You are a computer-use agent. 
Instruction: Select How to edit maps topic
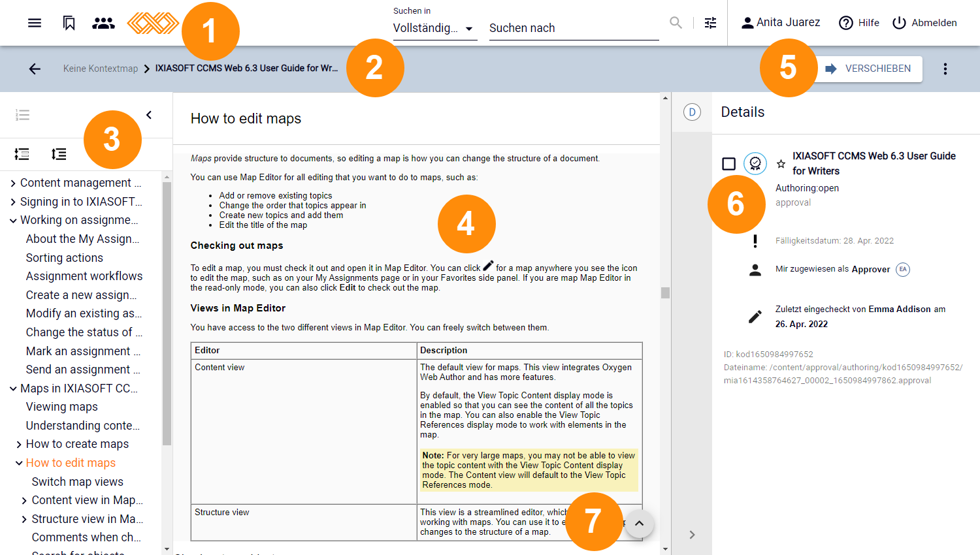click(71, 463)
